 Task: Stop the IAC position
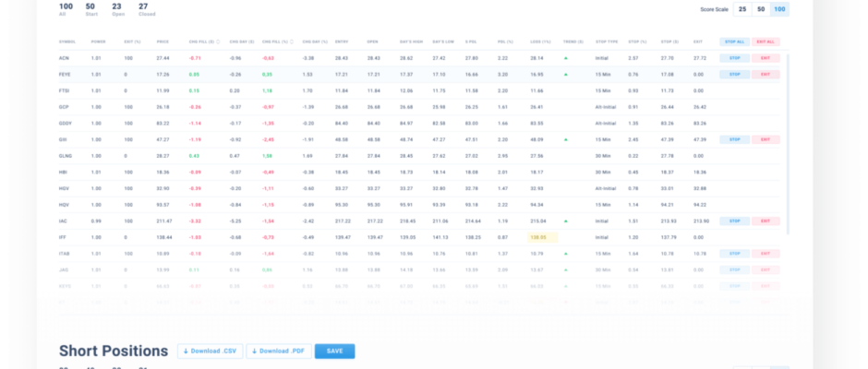(735, 220)
